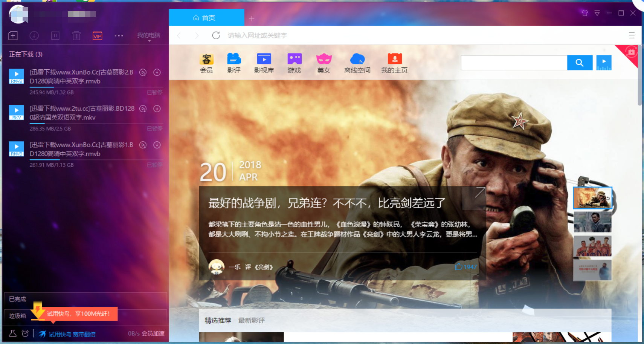Viewport: 644px width, 344px height.
Task: Open the three-dots more options menu
Action: coord(119,35)
